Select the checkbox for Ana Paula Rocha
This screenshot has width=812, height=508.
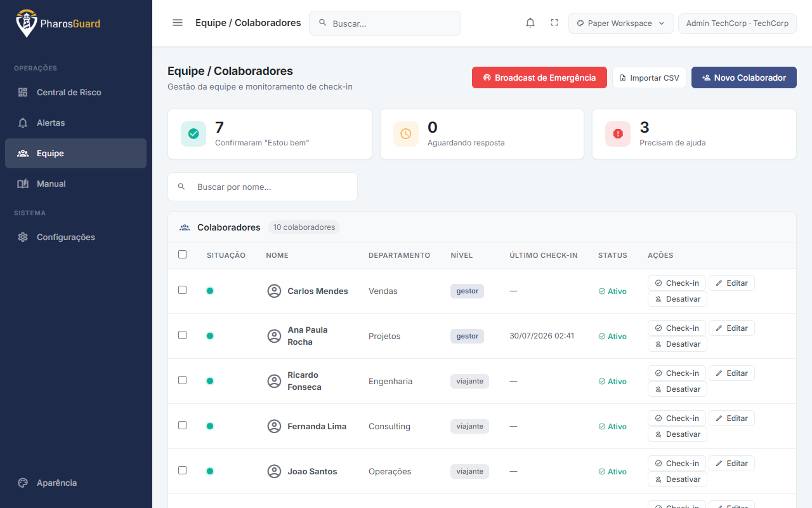point(183,335)
